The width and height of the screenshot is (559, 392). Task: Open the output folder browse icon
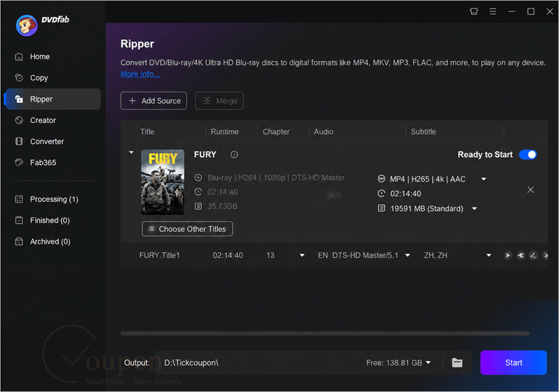(457, 363)
